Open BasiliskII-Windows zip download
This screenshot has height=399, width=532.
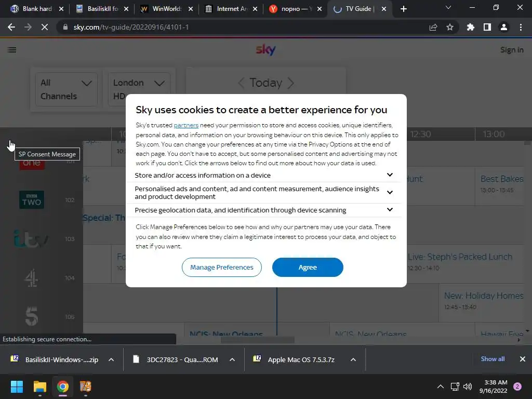pos(54,360)
